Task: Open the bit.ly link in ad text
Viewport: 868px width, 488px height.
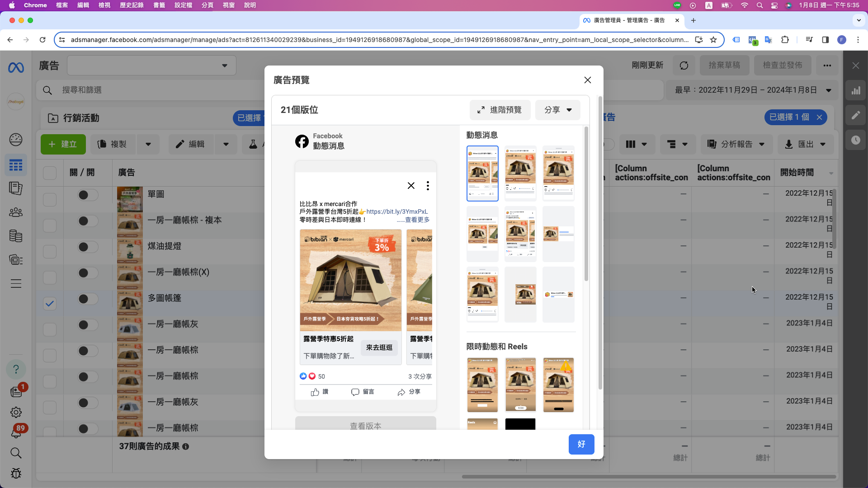Action: [397, 211]
